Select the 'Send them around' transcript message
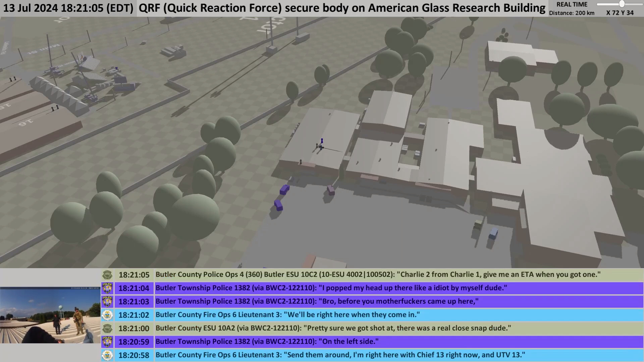Viewport: 644px width, 362px height. (x=340, y=355)
